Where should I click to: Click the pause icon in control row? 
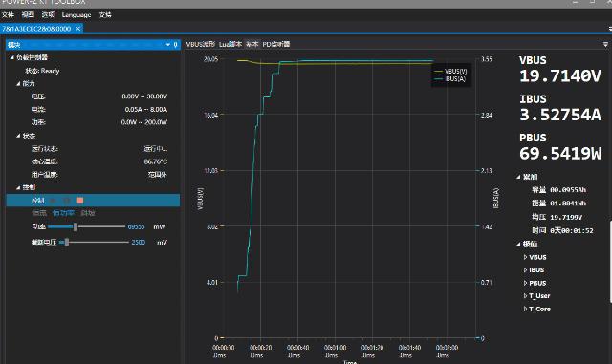pos(67,201)
